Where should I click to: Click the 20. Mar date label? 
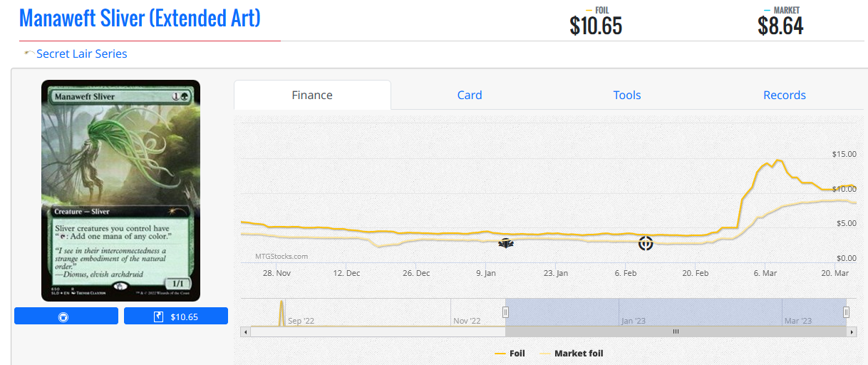click(x=835, y=273)
